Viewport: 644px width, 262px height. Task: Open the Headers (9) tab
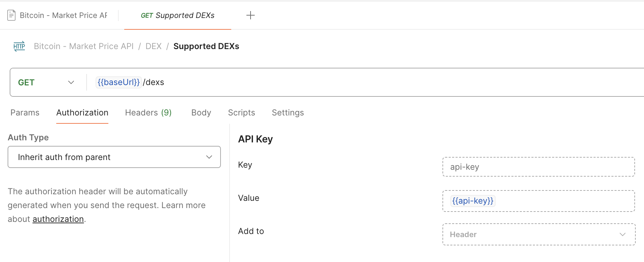[148, 113]
